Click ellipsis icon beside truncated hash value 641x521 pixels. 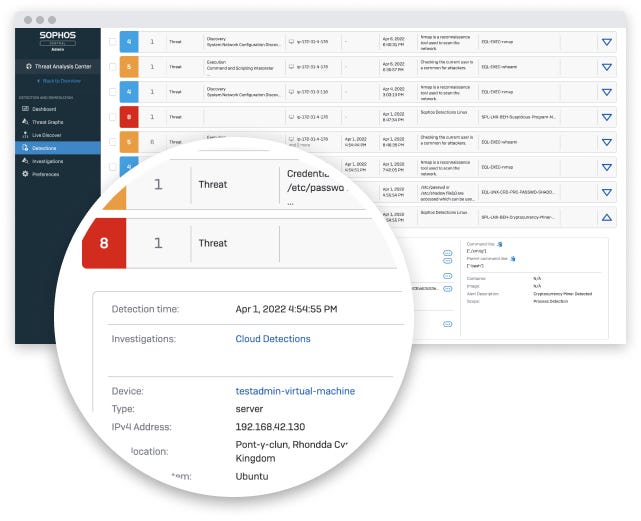(x=448, y=289)
